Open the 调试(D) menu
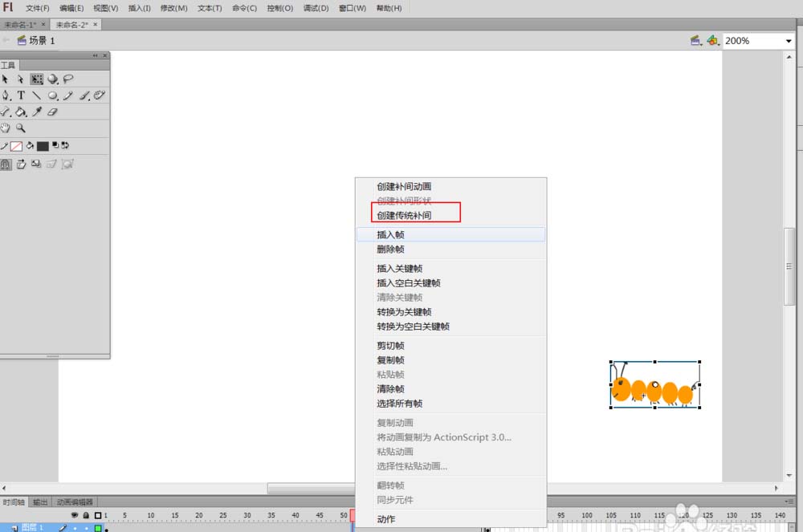 click(x=316, y=8)
